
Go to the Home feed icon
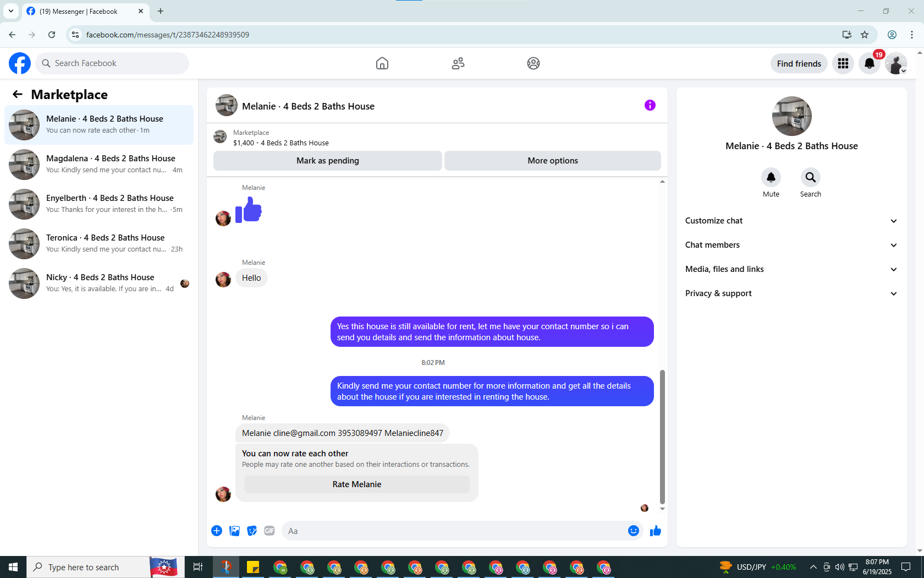pyautogui.click(x=382, y=63)
